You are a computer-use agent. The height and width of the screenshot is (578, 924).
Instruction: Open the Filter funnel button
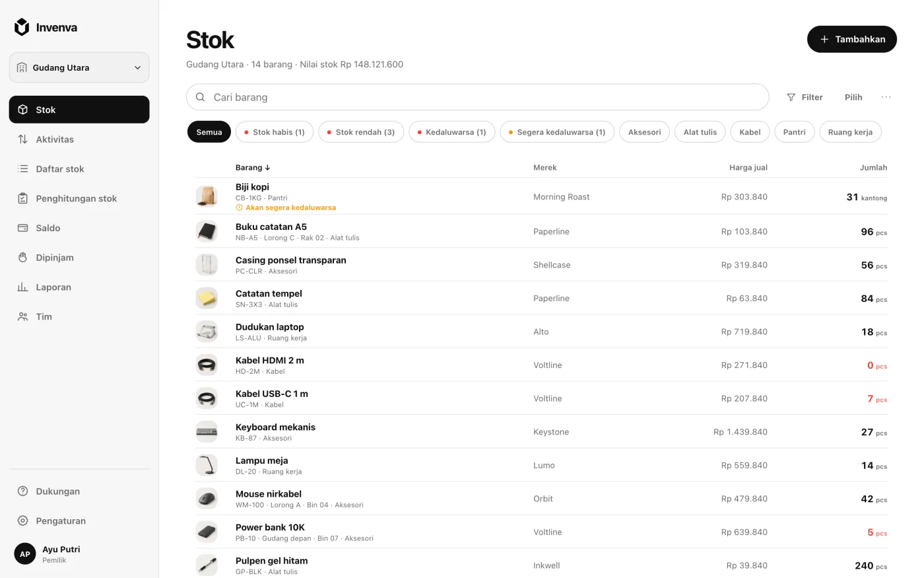805,97
